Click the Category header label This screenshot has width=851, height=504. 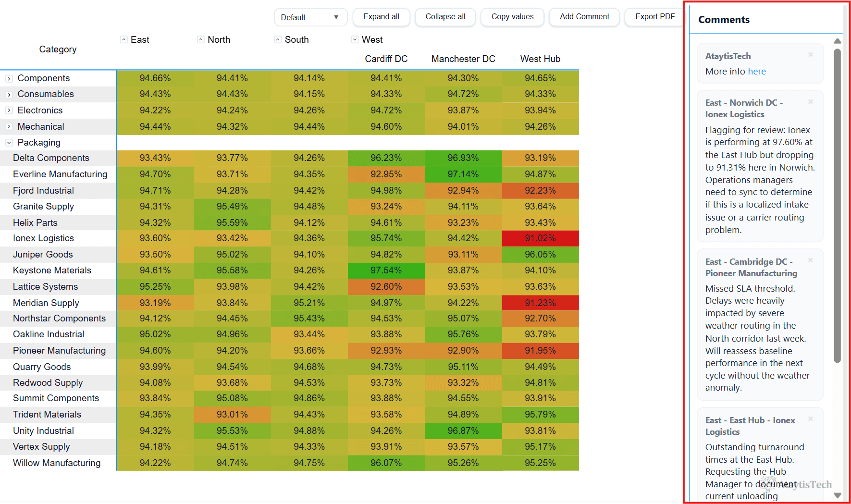pos(58,49)
